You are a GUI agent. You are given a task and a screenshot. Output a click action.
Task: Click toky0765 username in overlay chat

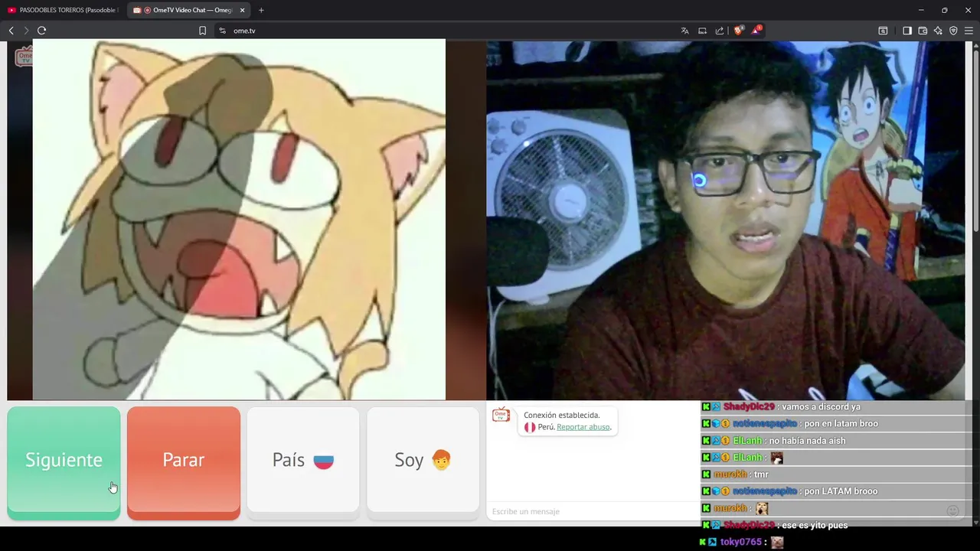pyautogui.click(x=740, y=542)
